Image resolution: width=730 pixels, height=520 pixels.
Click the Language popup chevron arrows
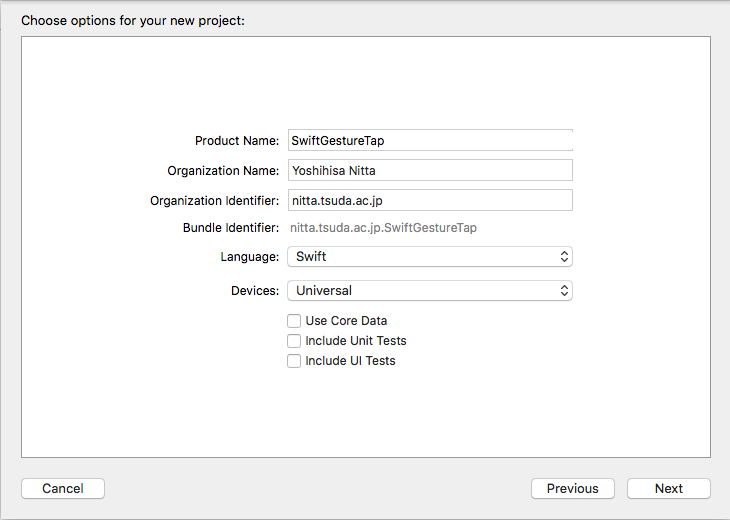coord(565,257)
